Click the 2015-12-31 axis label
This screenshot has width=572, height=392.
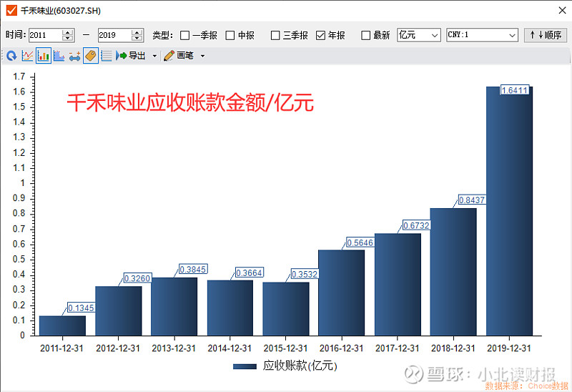285,348
